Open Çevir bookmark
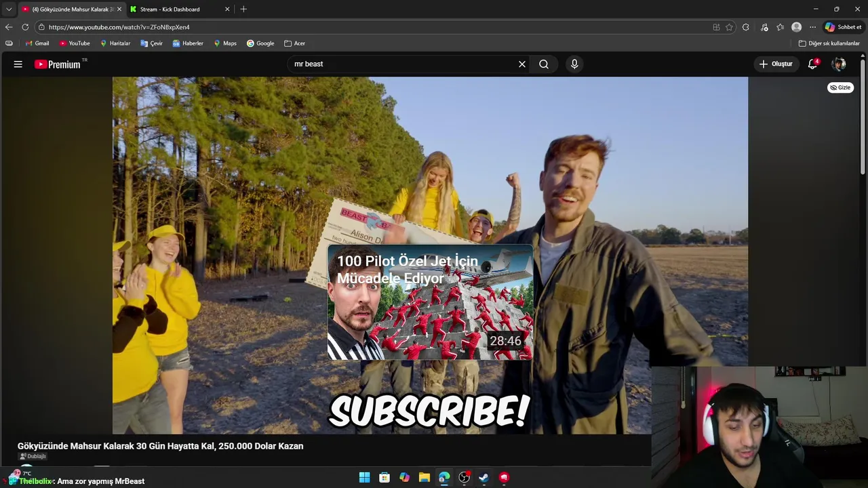This screenshot has width=868, height=488. pos(152,43)
